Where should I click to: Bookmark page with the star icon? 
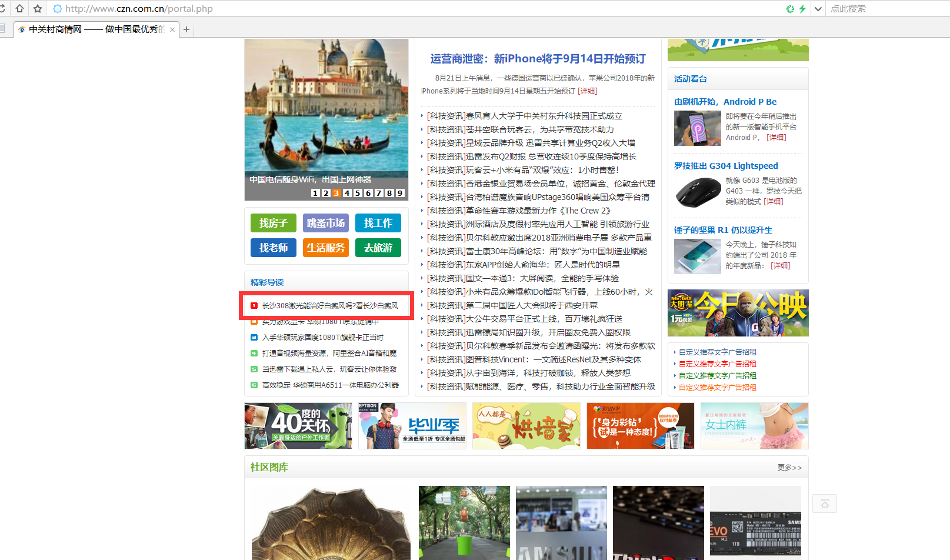[38, 8]
